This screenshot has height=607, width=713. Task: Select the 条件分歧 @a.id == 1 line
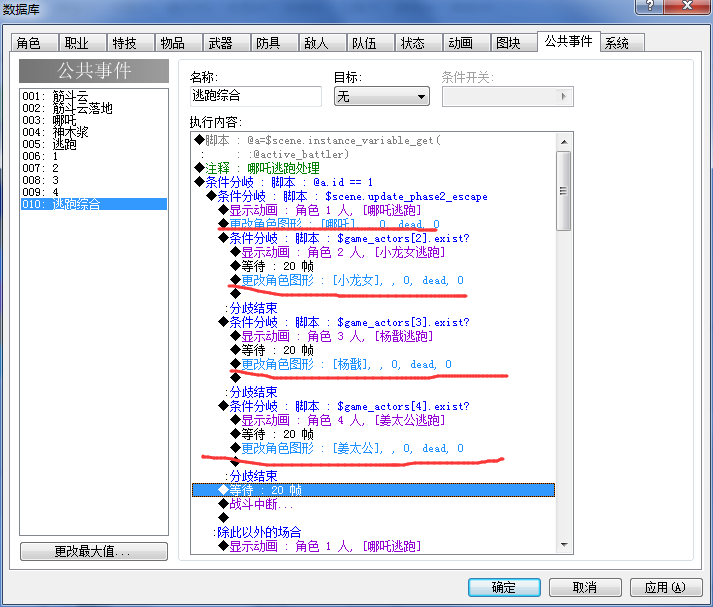(x=373, y=182)
